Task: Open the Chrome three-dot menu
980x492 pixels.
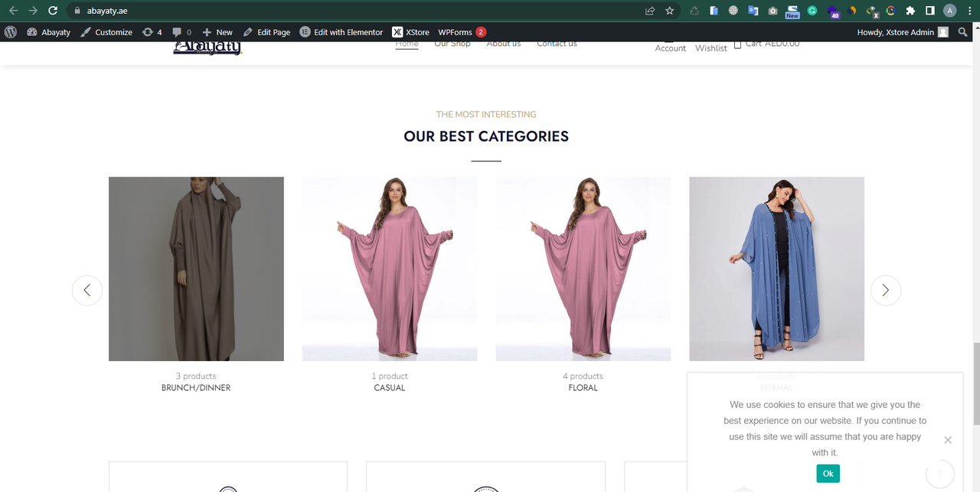Action: tap(969, 11)
